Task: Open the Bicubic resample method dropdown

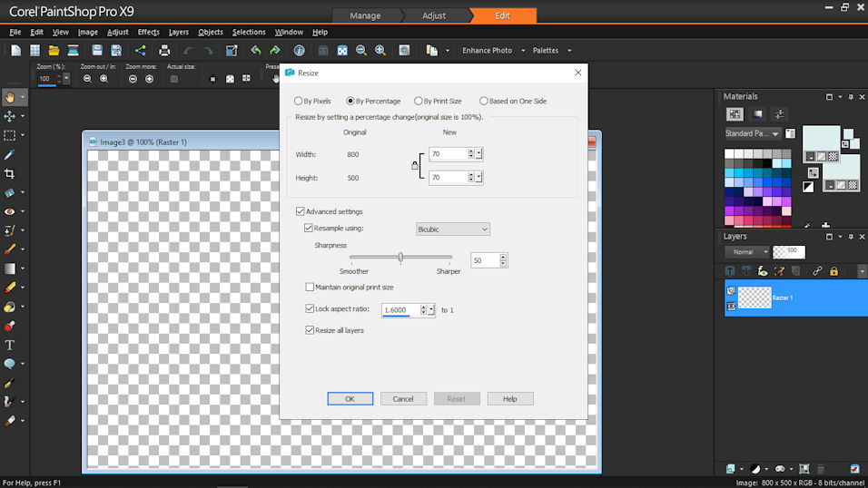Action: [x=453, y=229]
